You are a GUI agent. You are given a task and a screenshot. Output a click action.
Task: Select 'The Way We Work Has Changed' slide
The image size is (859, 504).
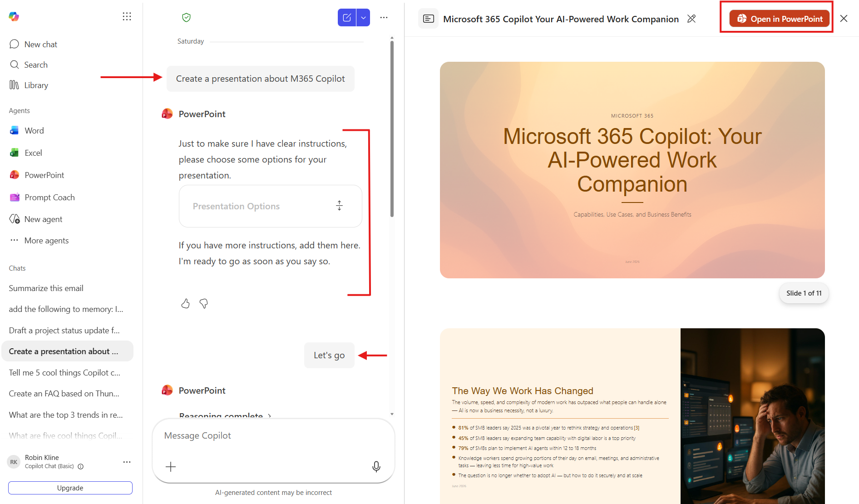(632, 416)
